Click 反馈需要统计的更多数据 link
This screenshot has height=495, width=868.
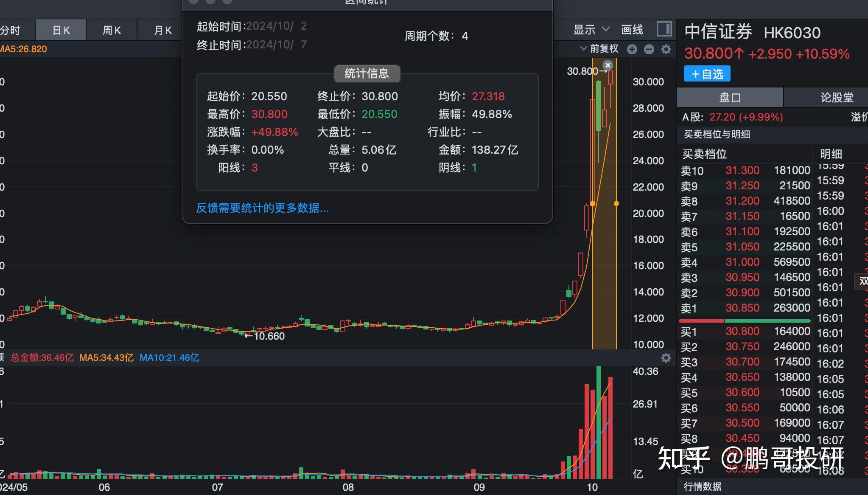point(262,208)
